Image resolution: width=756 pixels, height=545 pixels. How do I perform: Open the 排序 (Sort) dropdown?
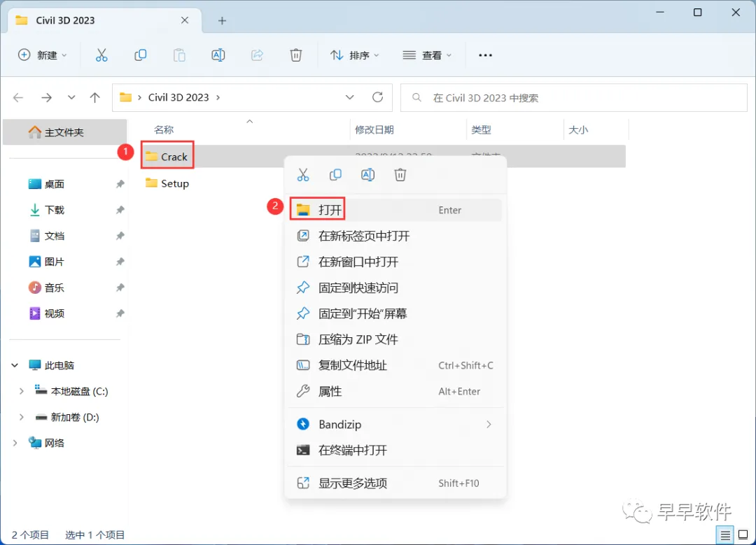click(354, 55)
